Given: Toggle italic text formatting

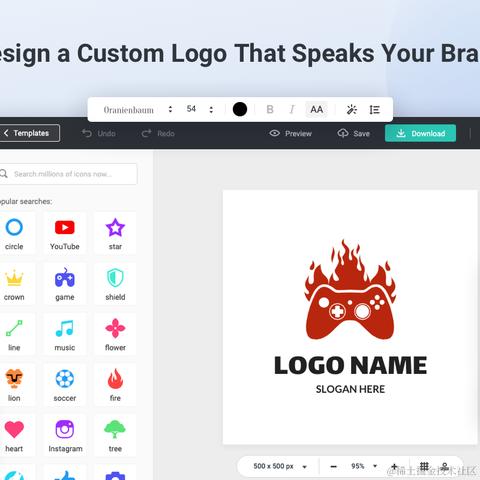Looking at the screenshot, I should pos(292,109).
